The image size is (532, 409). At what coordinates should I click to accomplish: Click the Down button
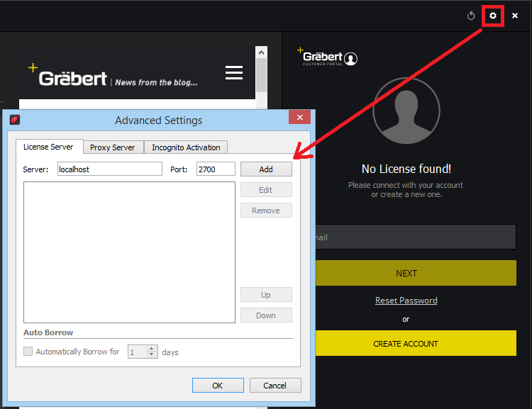point(266,315)
